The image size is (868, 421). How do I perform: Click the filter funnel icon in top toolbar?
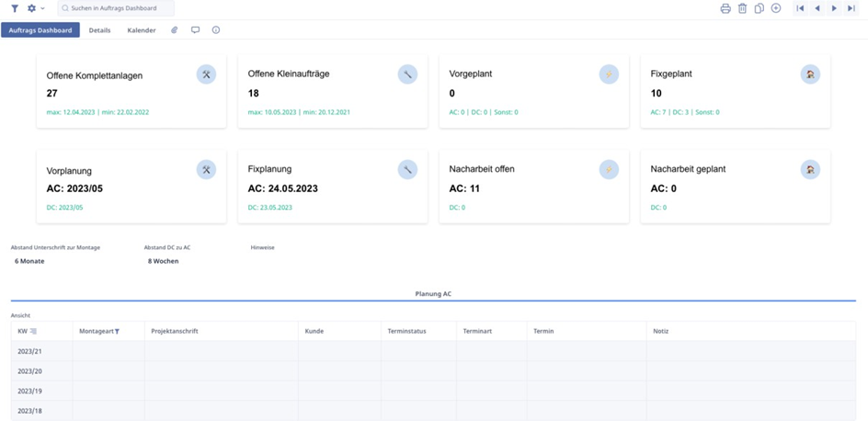tap(15, 8)
